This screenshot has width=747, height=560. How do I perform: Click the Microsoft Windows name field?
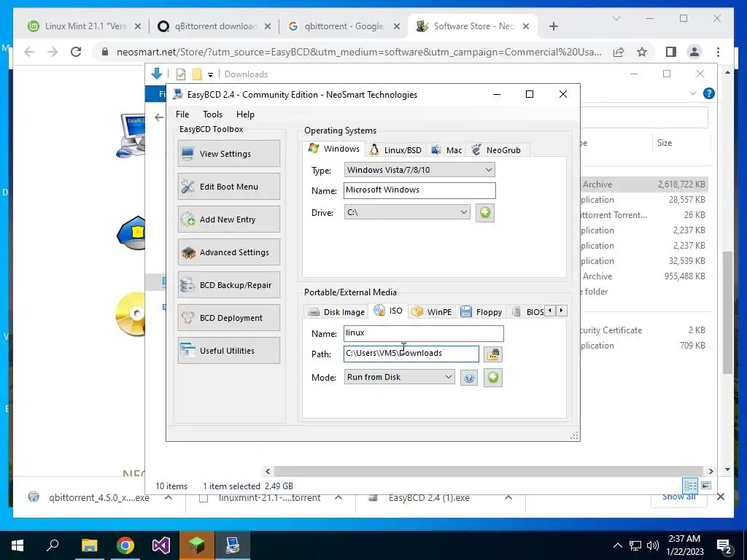(x=419, y=190)
